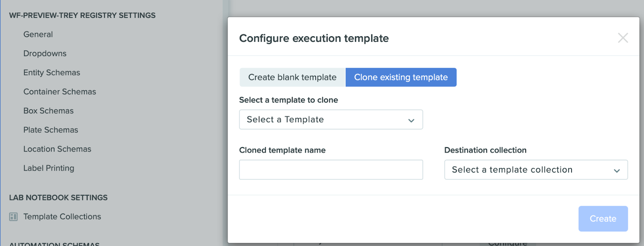Open Entity Schemas settings
The height and width of the screenshot is (246, 644).
[52, 73]
